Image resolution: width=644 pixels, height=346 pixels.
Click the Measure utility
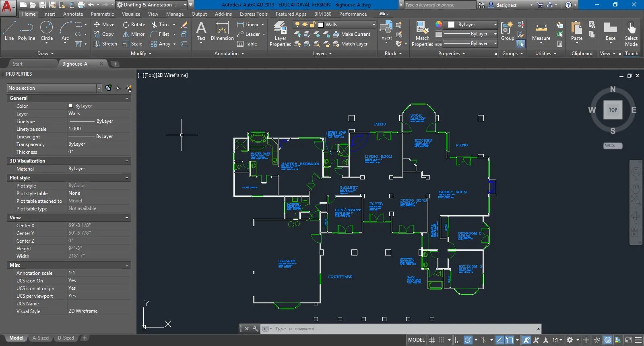(x=541, y=31)
